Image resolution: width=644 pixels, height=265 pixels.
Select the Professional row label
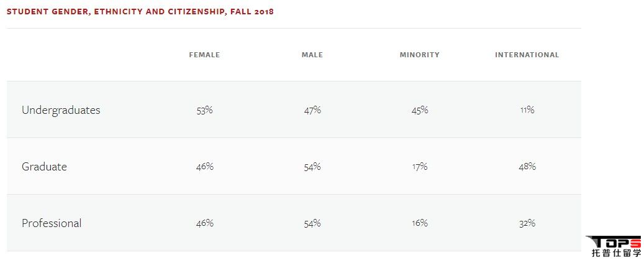click(x=52, y=223)
